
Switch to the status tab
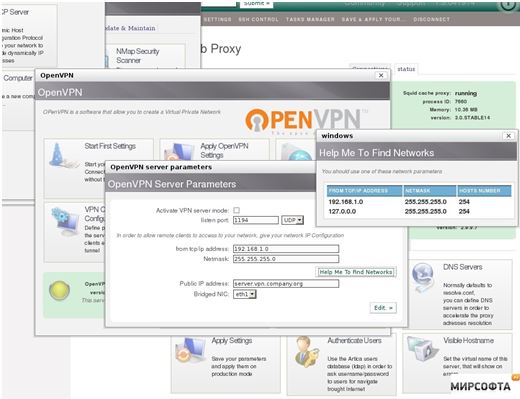pyautogui.click(x=406, y=69)
